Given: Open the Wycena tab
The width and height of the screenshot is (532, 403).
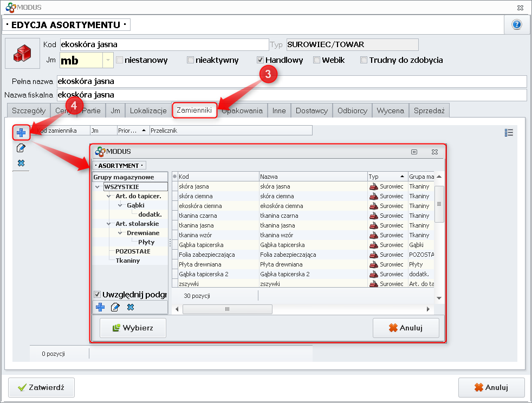Looking at the screenshot, I should click(x=390, y=110).
